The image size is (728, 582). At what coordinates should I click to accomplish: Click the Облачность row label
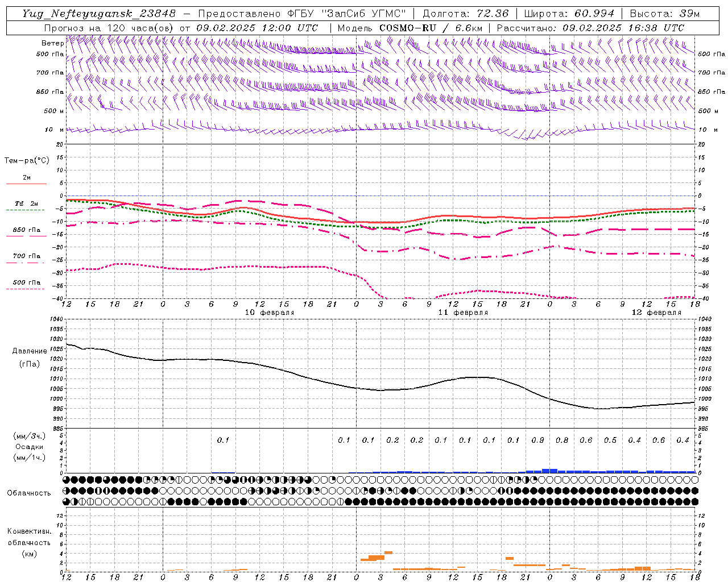[x=29, y=493]
